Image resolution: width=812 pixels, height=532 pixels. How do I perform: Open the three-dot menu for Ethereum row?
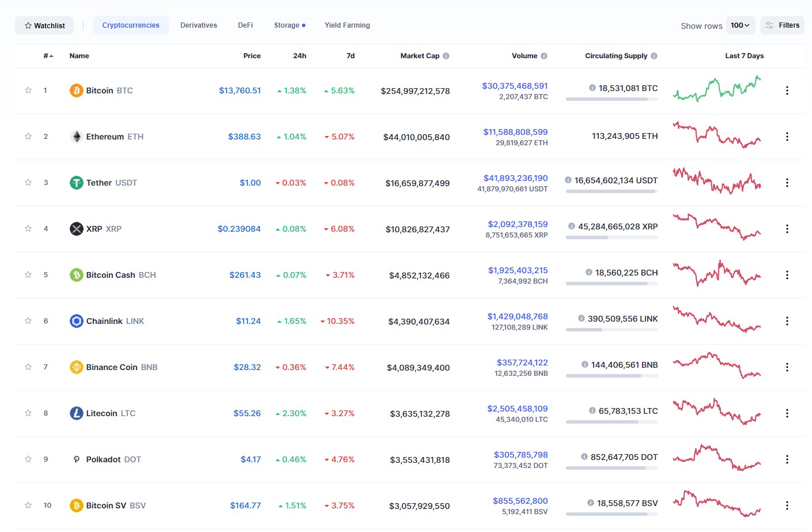click(x=787, y=137)
